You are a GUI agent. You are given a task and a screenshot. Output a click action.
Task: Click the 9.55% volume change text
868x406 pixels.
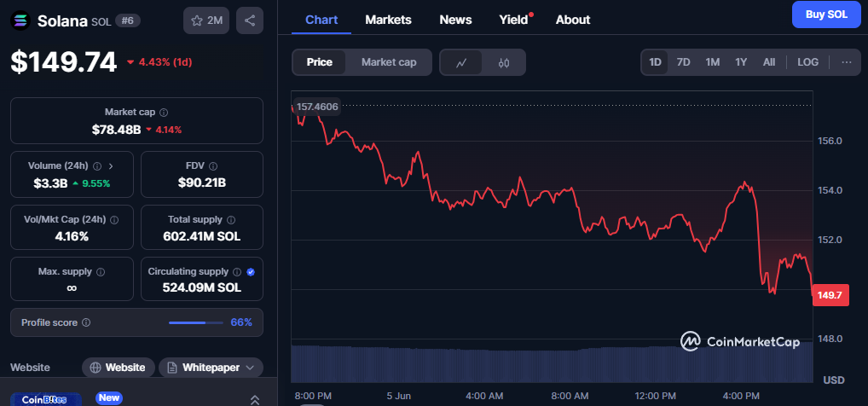pyautogui.click(x=95, y=183)
